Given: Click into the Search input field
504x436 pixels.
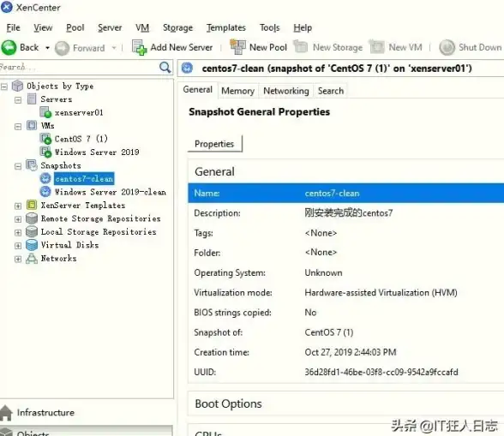Looking at the screenshot, I should (79, 68).
